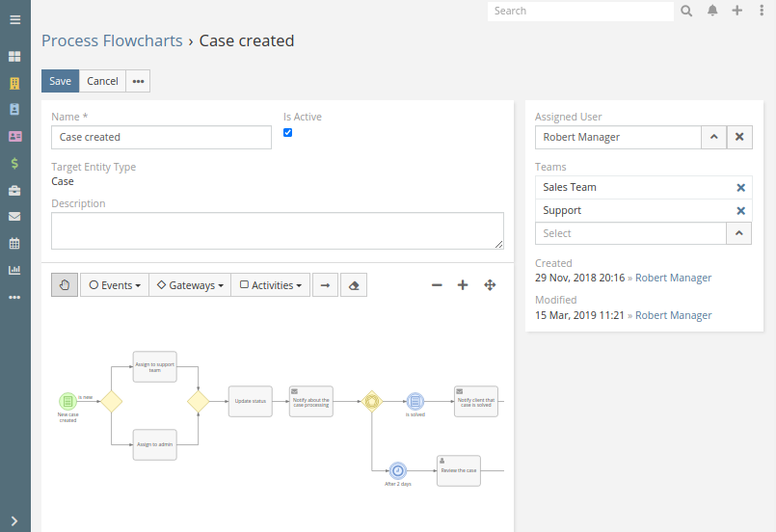
Task: Select the Review the case task
Action: pos(459,470)
